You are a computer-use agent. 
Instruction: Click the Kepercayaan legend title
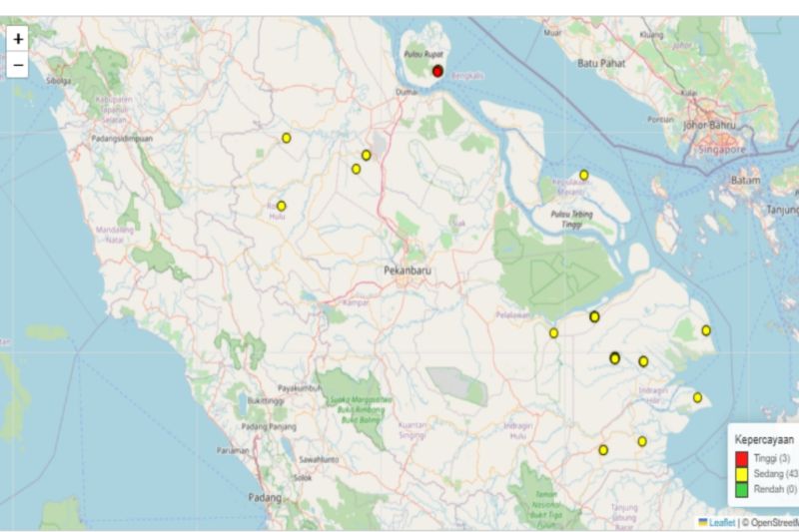pos(765,438)
